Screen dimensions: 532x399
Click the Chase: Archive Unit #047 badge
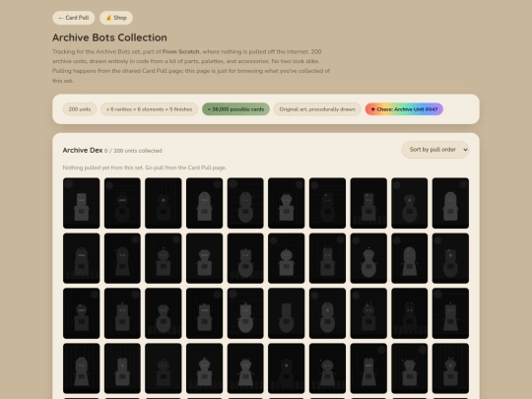(x=404, y=109)
